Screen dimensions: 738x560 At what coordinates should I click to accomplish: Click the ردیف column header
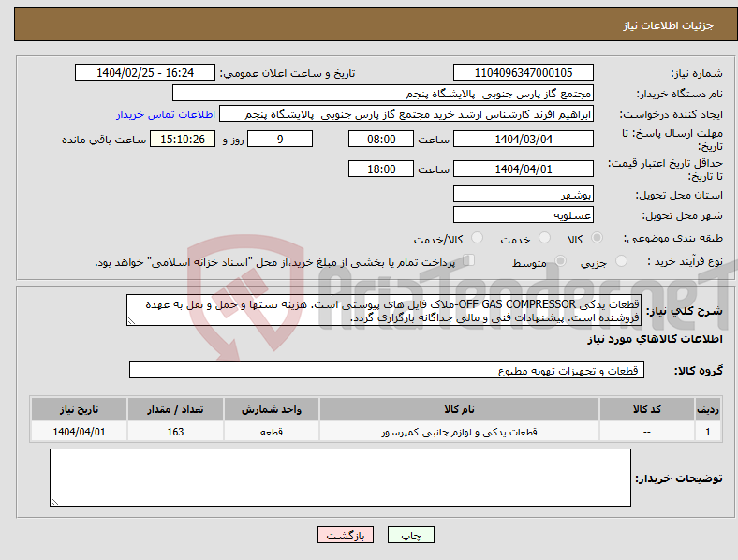(x=707, y=409)
